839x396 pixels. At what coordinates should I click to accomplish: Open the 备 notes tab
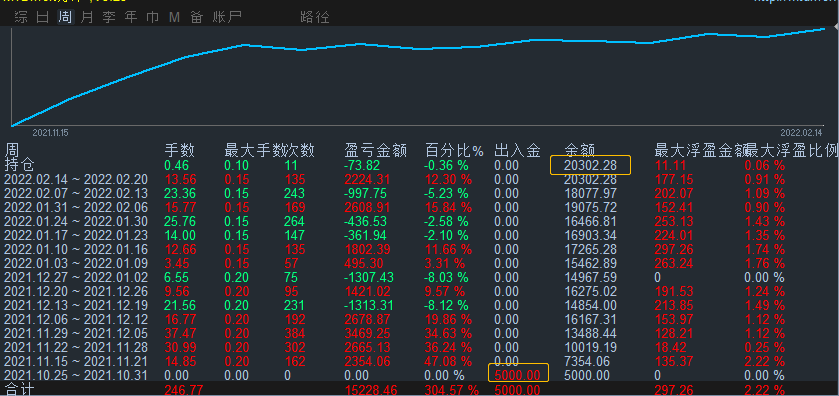pos(196,17)
